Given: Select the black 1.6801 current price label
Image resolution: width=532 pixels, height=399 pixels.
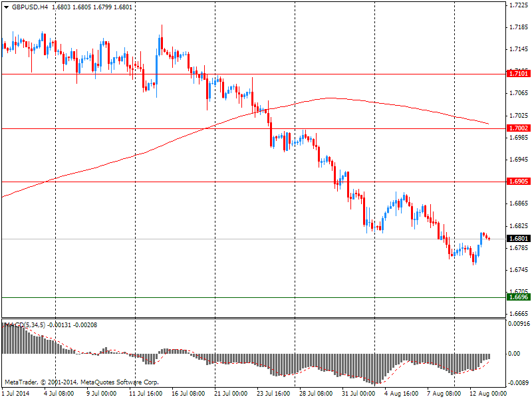Looking at the screenshot, I should pyautogui.click(x=519, y=239).
